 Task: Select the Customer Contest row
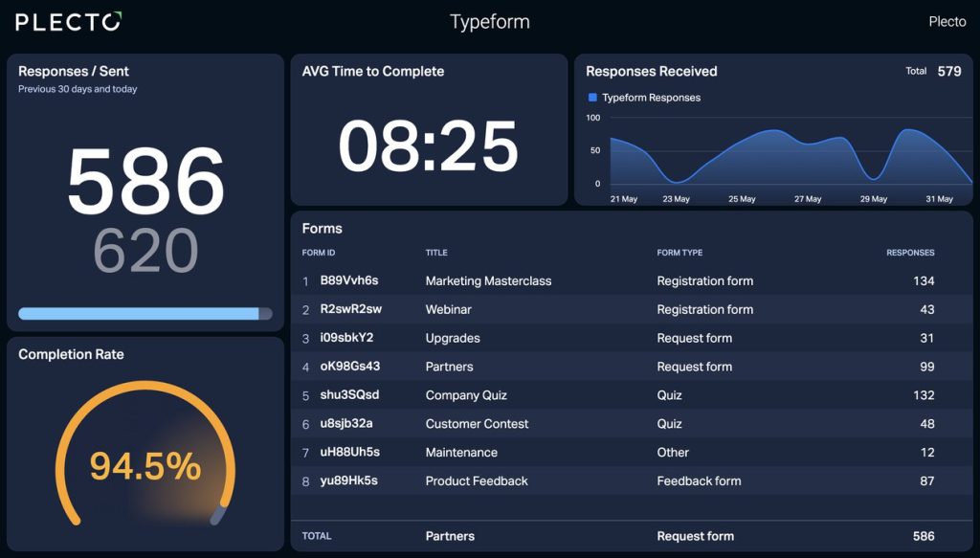[632, 424]
